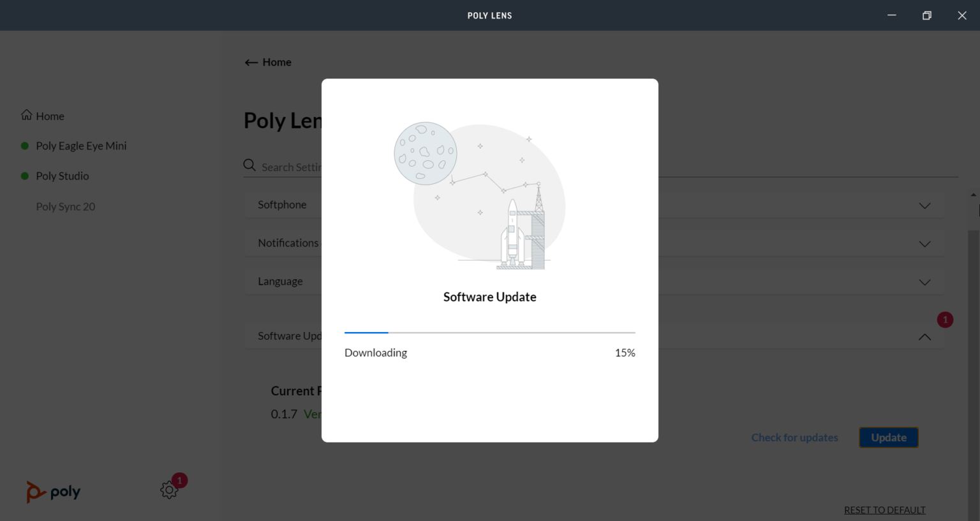The width and height of the screenshot is (980, 521).
Task: Restore down the Poly Lens window
Action: click(927, 15)
